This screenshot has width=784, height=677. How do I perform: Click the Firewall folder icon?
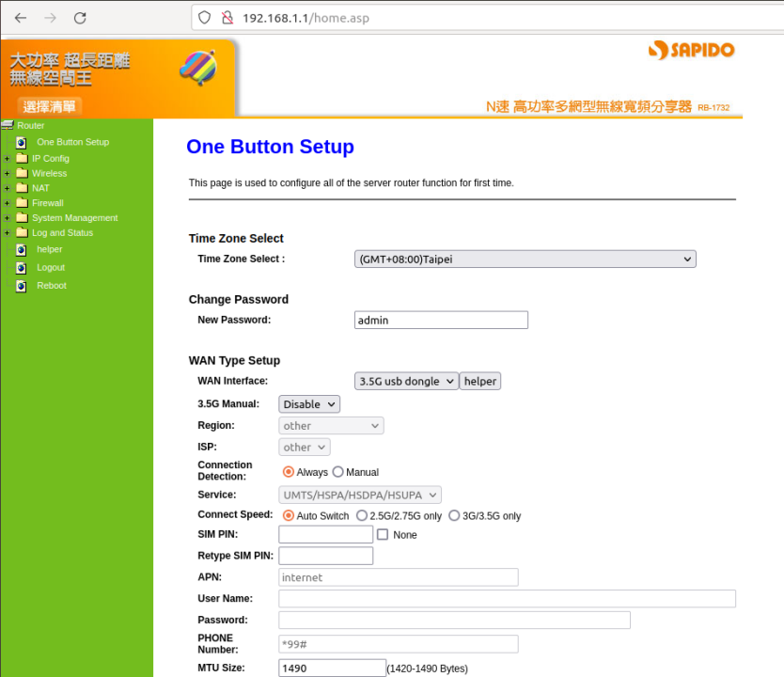point(22,203)
